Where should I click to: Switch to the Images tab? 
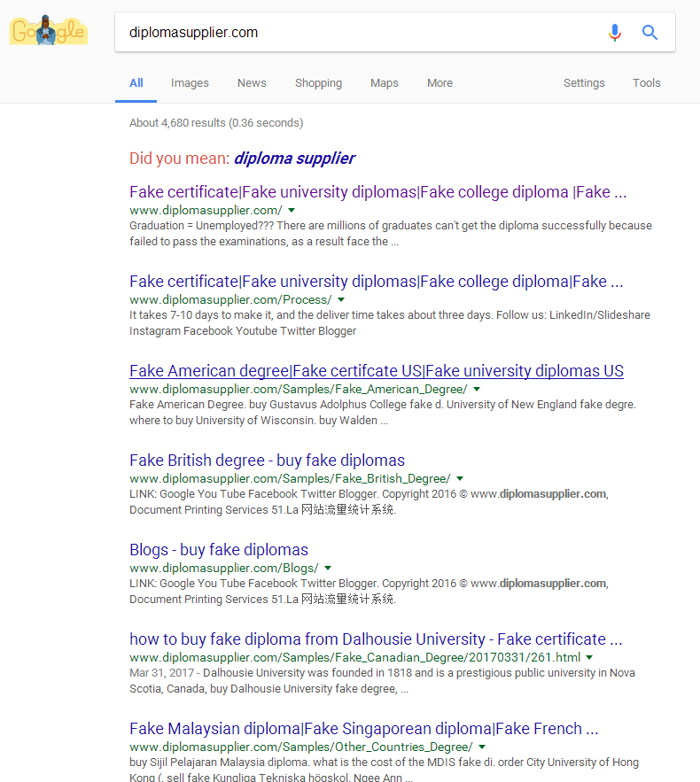click(x=190, y=82)
